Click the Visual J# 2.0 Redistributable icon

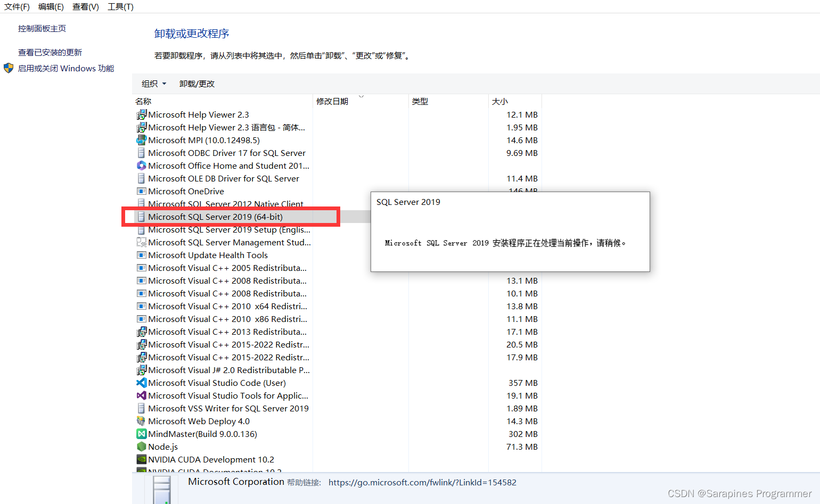click(141, 370)
